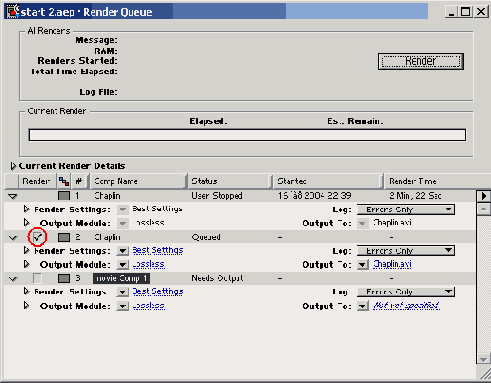Click the label swatch for movie Comp 1

(x=64, y=278)
